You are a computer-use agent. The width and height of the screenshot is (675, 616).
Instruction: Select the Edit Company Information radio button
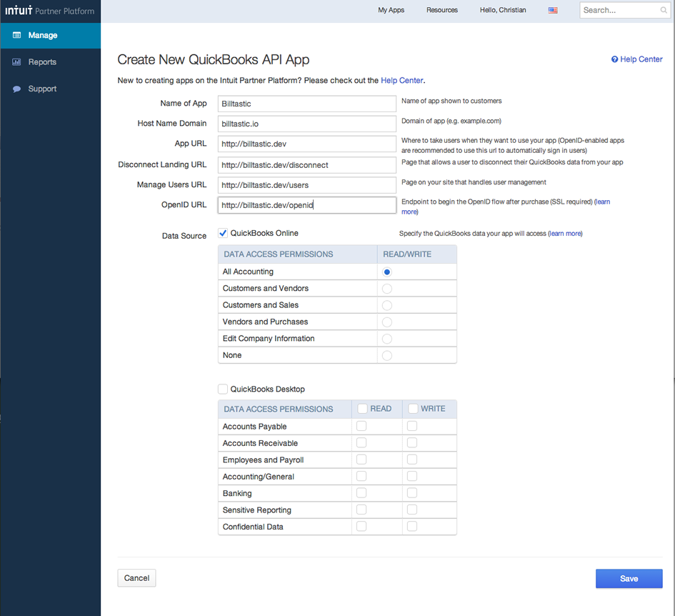click(x=387, y=339)
